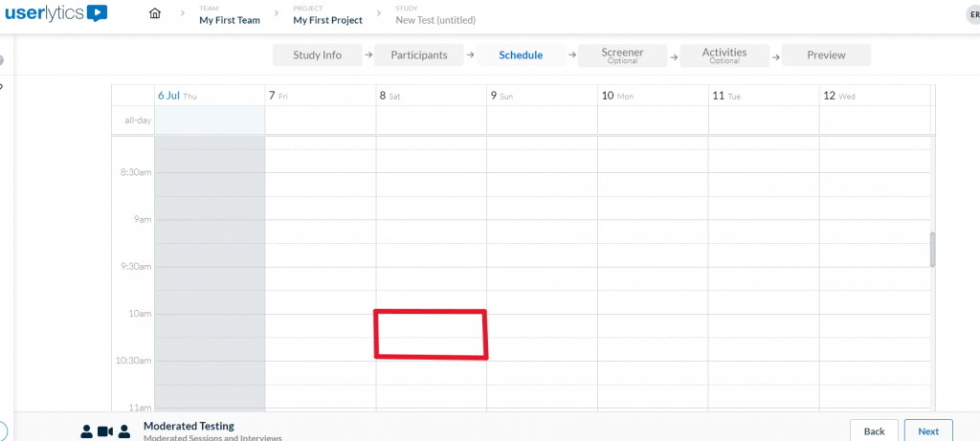The height and width of the screenshot is (441, 980).
Task: Click the all-day cell for 6 Jul
Action: (210, 121)
